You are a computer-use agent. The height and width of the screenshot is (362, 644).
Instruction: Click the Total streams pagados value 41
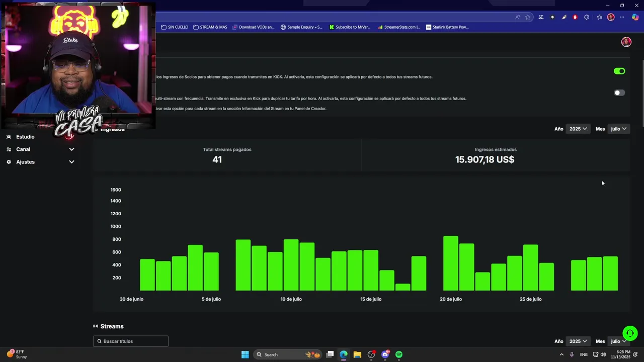pyautogui.click(x=217, y=159)
